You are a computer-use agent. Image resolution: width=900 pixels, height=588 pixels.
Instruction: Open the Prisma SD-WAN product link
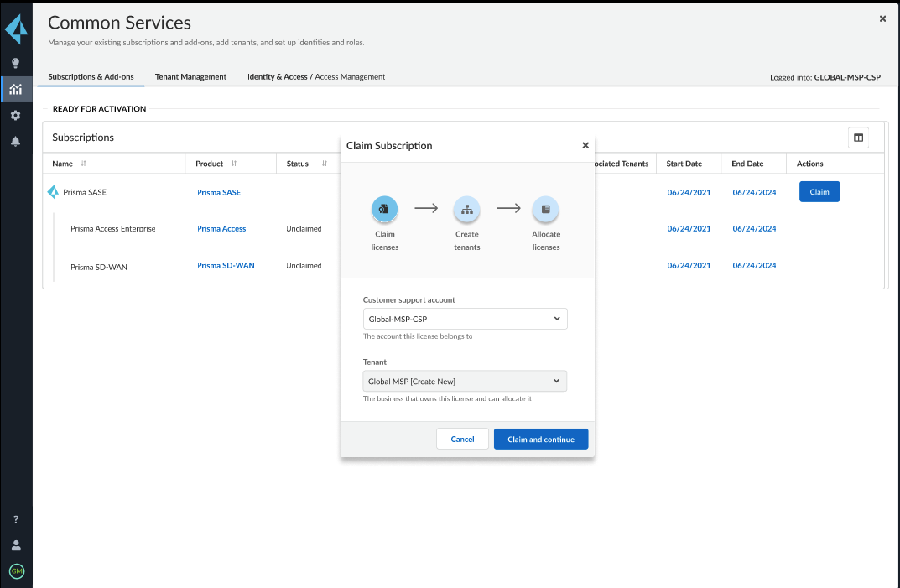click(x=226, y=265)
